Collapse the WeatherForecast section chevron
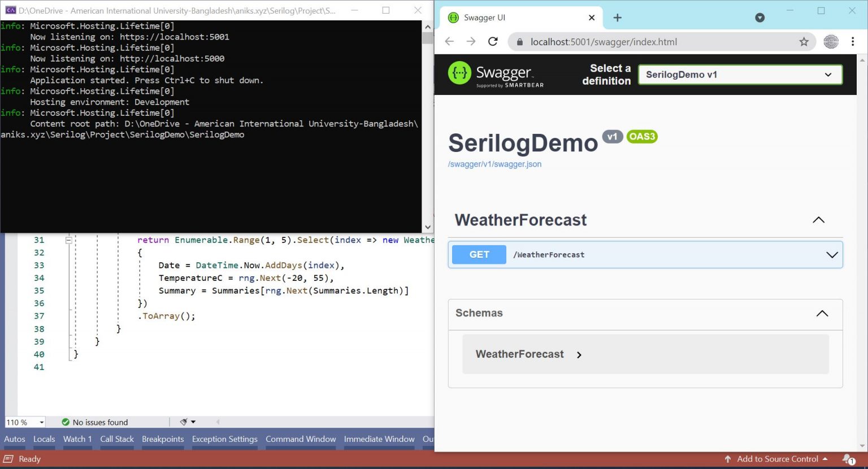The image size is (868, 469). tap(818, 220)
